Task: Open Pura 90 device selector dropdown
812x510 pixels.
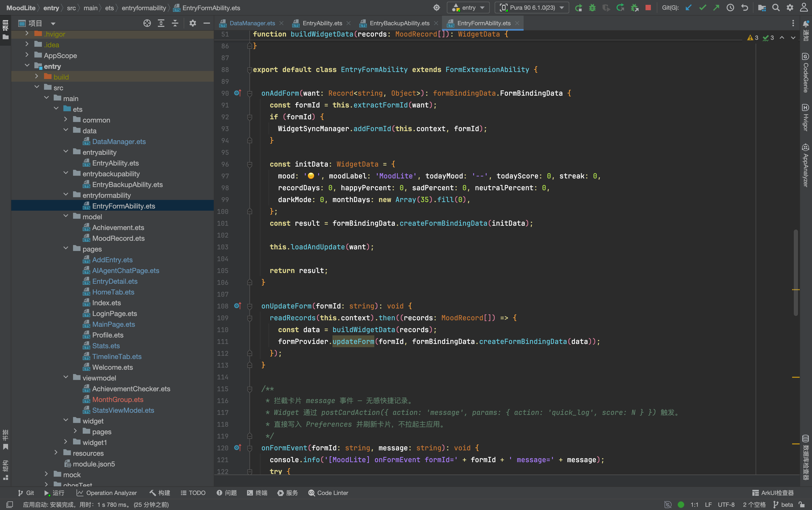Action: click(532, 8)
